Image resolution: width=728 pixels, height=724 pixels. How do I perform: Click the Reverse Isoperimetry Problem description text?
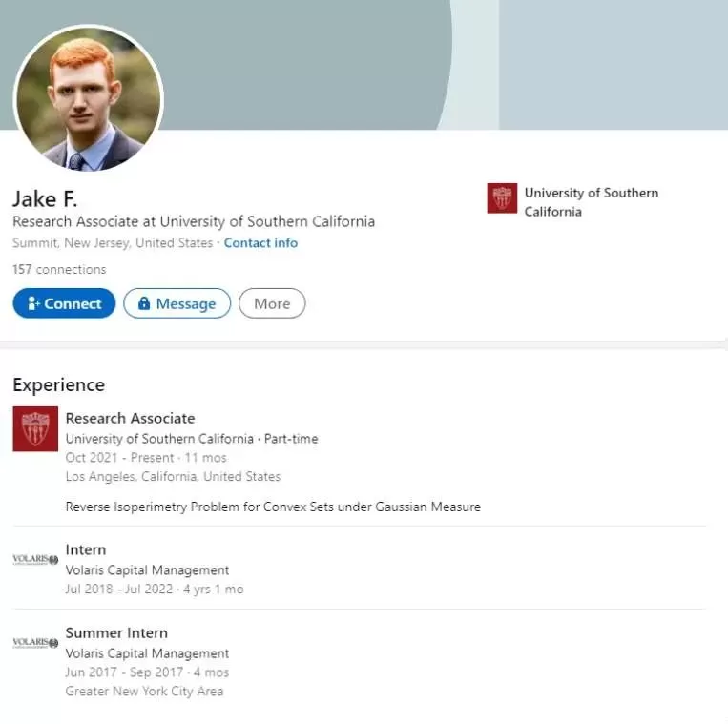(x=273, y=507)
